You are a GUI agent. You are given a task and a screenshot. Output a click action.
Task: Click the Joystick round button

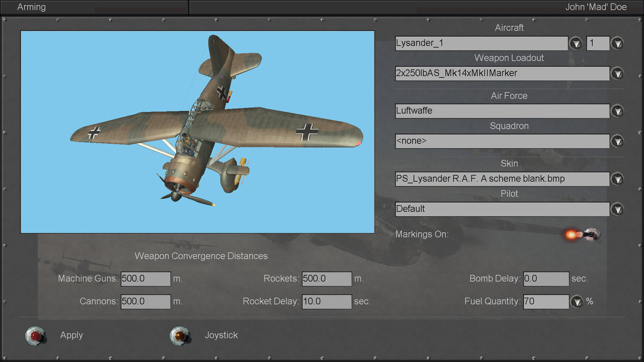click(180, 335)
